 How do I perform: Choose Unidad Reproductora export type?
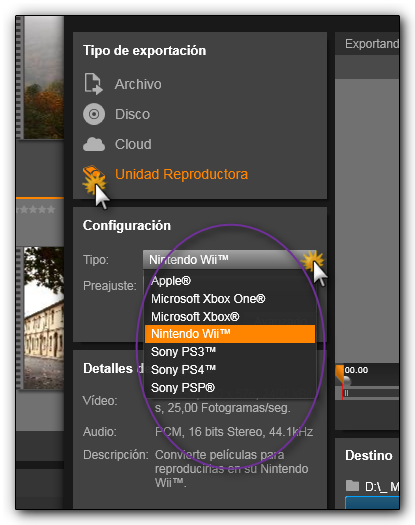[x=181, y=174]
